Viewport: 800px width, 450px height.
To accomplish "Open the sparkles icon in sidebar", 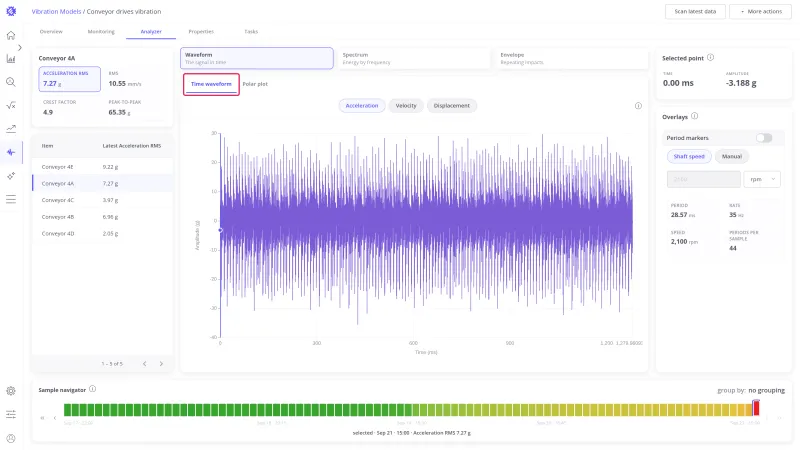I will 11,176.
